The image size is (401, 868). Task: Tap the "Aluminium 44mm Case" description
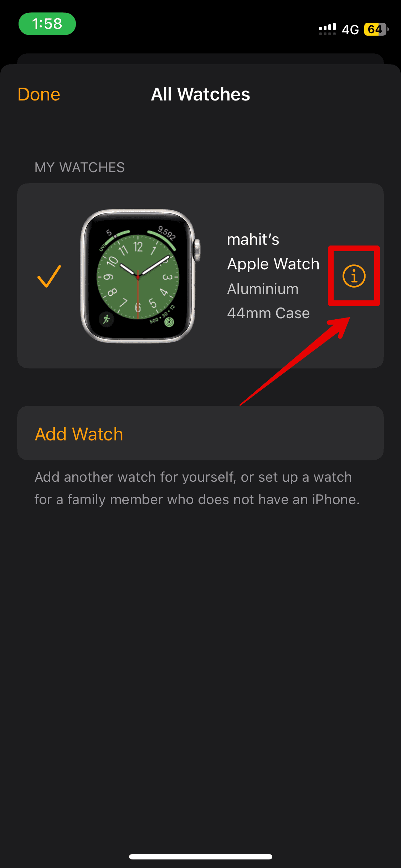point(268,301)
